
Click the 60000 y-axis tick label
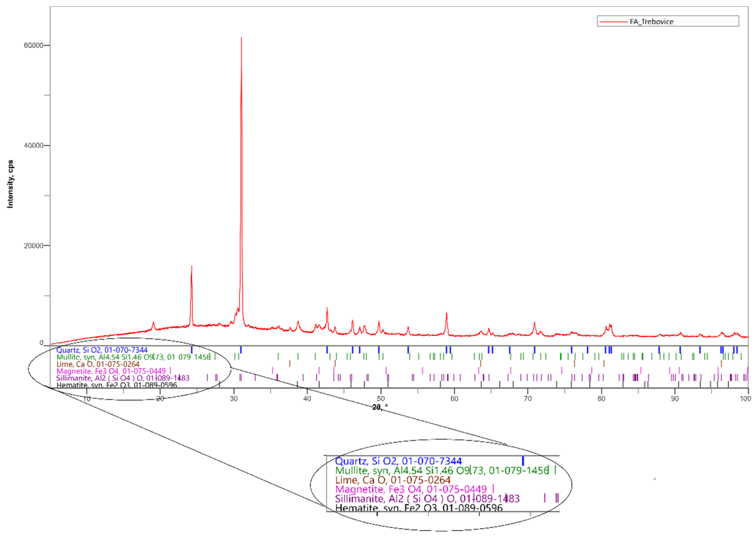[x=33, y=45]
